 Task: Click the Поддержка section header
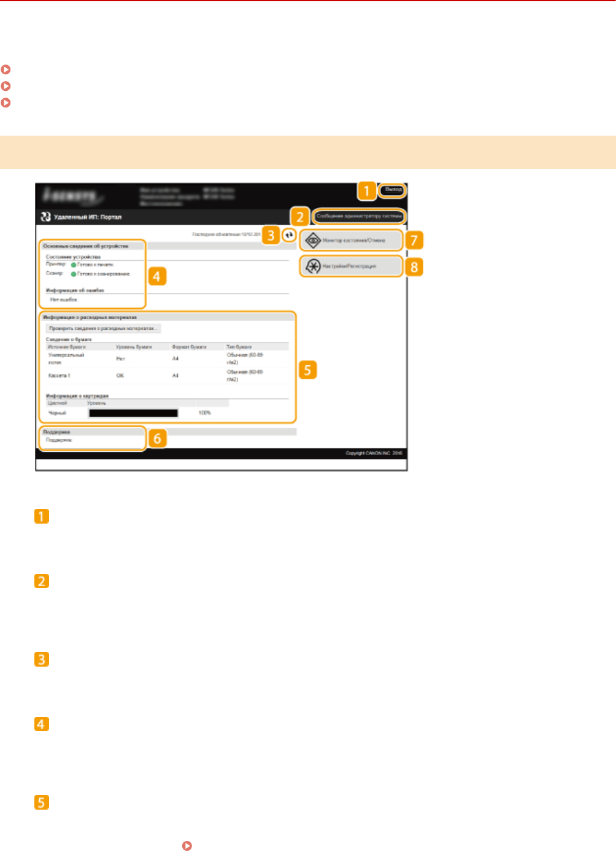[56, 432]
